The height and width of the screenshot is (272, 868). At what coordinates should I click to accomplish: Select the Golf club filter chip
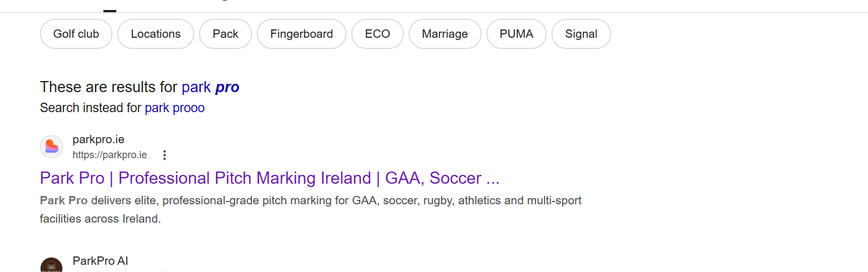click(76, 34)
